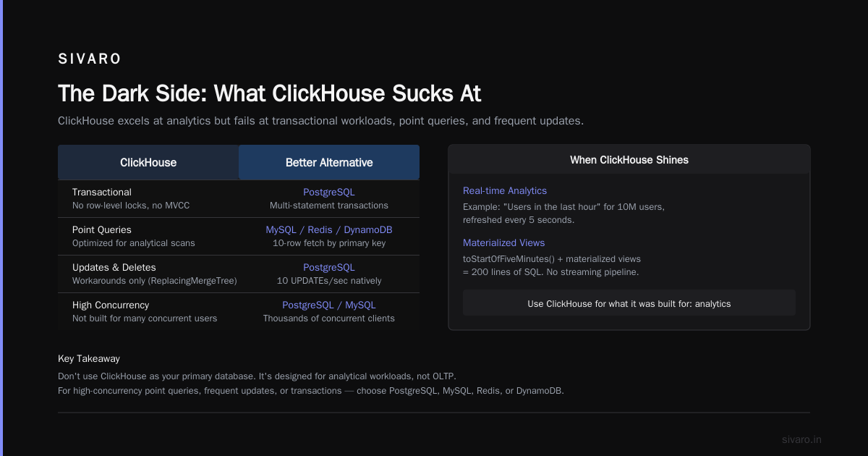
Task: Click the 'High Concurrency' row title
Action: click(x=111, y=305)
